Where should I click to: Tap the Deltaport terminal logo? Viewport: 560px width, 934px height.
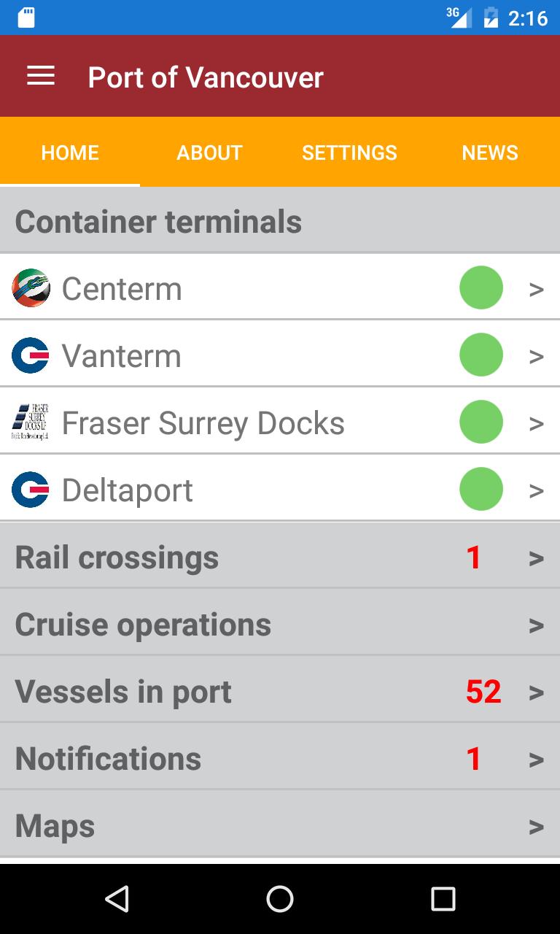31,490
